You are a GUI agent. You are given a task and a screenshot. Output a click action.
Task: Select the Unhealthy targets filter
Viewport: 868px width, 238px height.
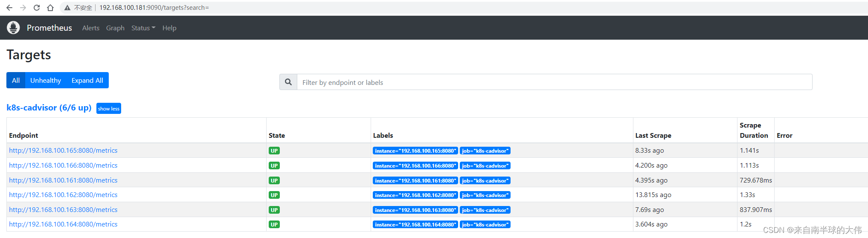pos(46,80)
